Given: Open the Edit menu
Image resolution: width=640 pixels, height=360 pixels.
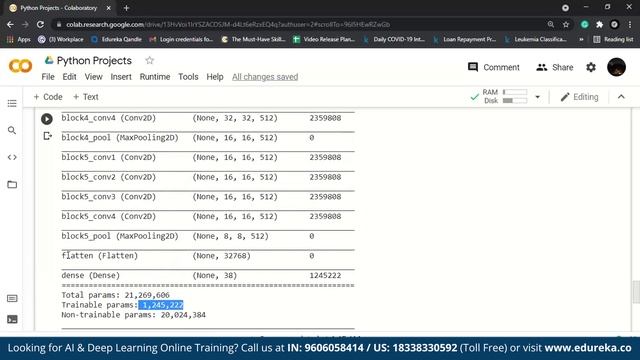Looking at the screenshot, I should click(69, 77).
